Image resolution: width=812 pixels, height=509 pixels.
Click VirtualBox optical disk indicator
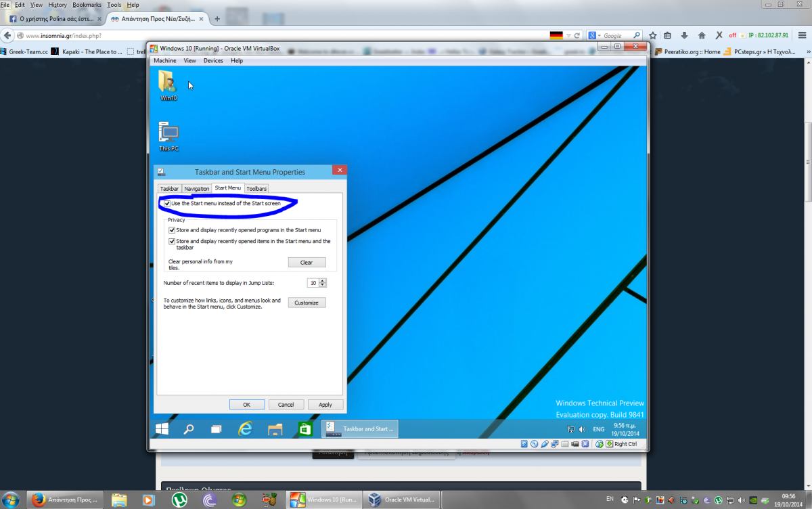coord(535,444)
